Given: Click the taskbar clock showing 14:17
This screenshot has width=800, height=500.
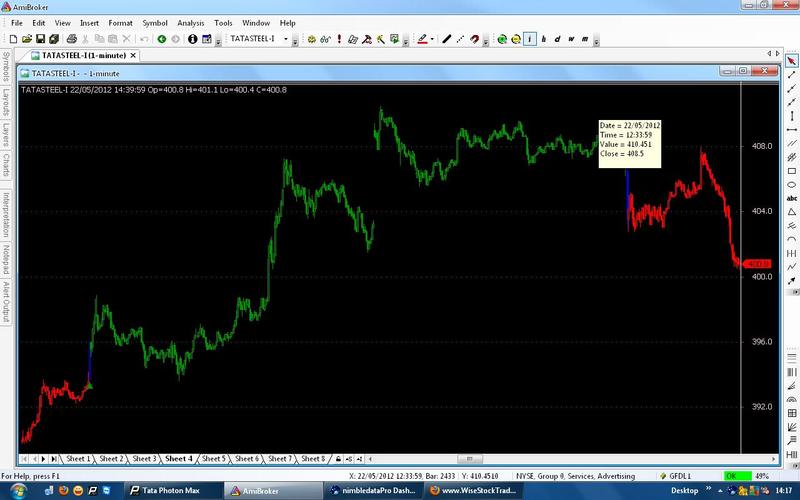Looking at the screenshot, I should point(784,491).
